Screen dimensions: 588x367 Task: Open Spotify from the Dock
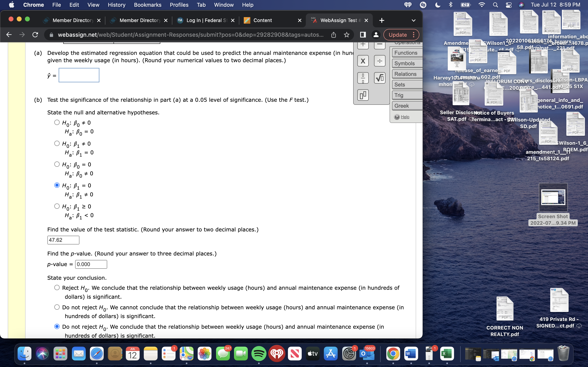[259, 354]
